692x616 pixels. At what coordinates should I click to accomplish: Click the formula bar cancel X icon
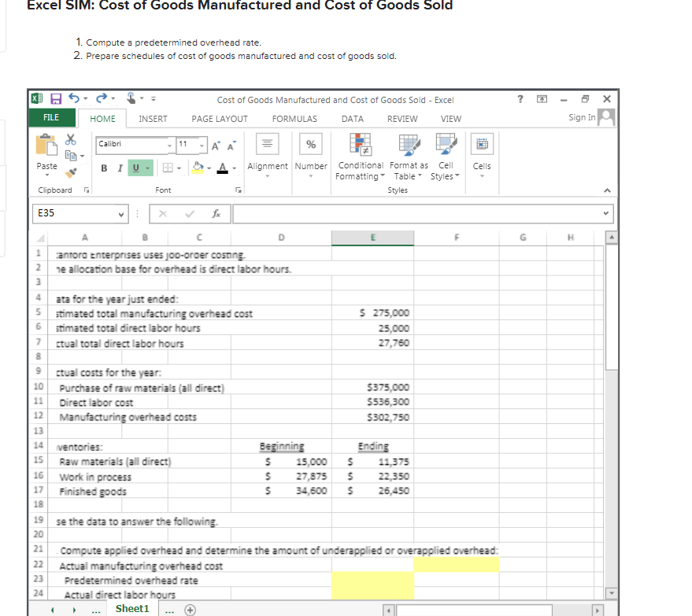[163, 214]
